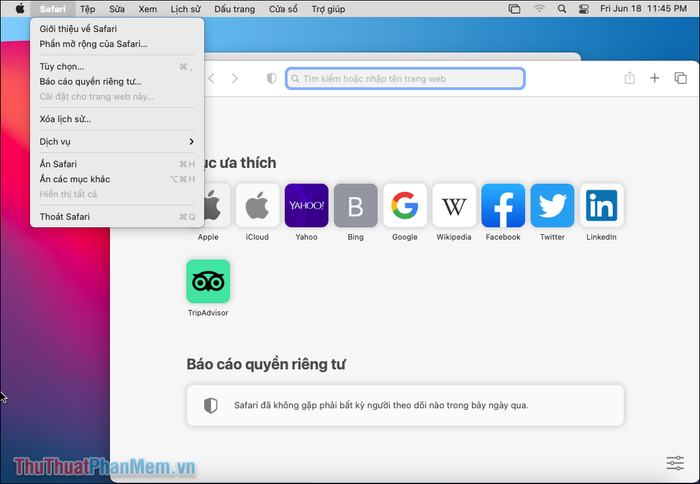Open start page customization sliders
The height and width of the screenshot is (484, 700).
click(x=675, y=463)
